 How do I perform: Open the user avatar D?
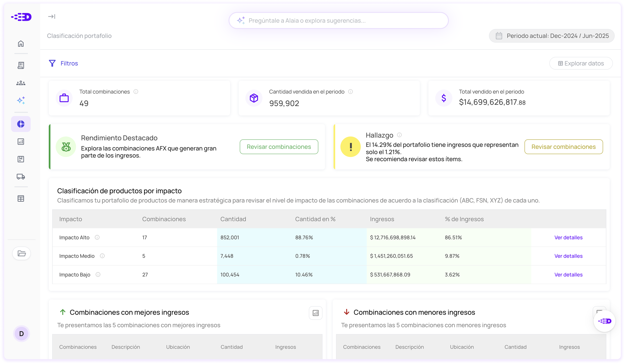[x=22, y=334]
